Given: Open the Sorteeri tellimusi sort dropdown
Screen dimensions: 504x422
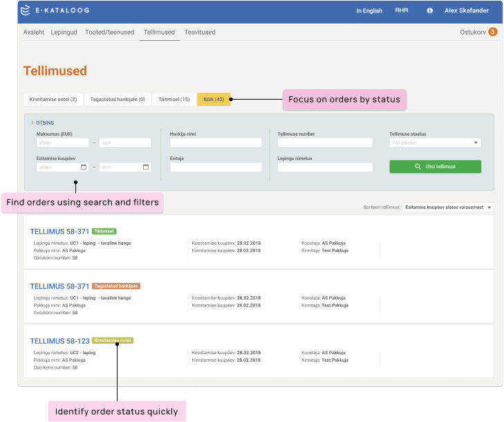Looking at the screenshot, I should (x=448, y=208).
